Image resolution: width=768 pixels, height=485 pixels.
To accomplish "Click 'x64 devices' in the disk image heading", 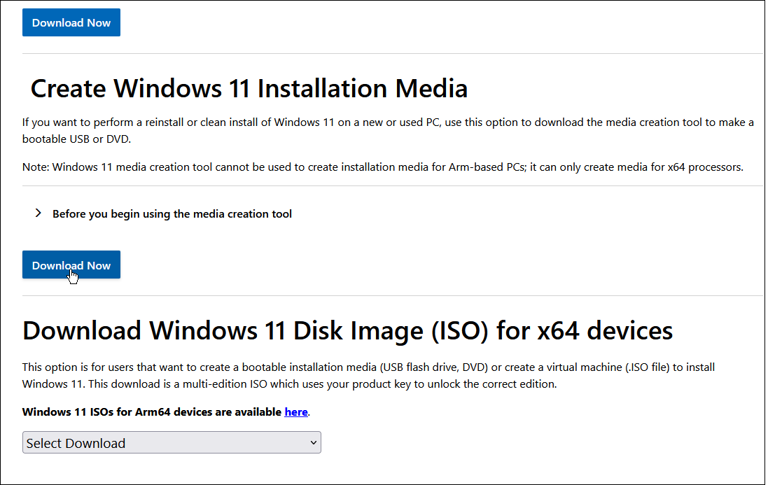I will tap(605, 331).
